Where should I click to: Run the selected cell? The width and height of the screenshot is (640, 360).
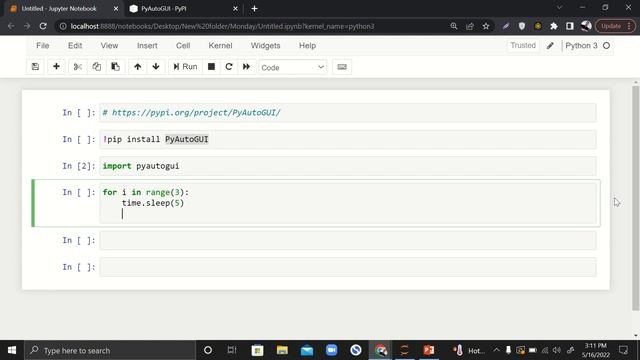(185, 67)
